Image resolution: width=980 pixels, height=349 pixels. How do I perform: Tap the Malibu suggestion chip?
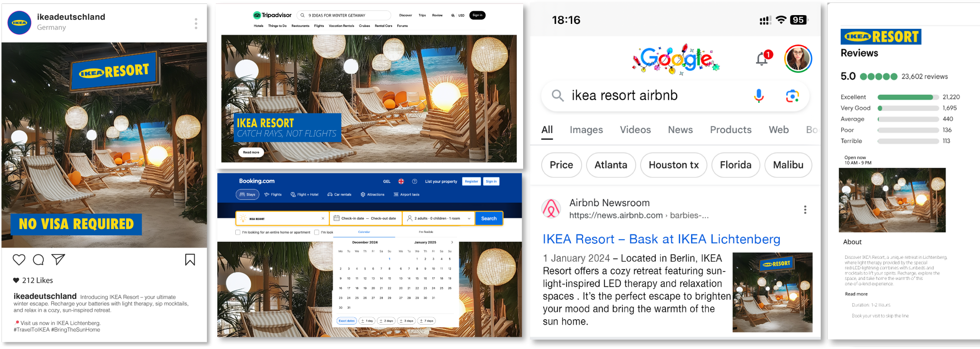(788, 165)
